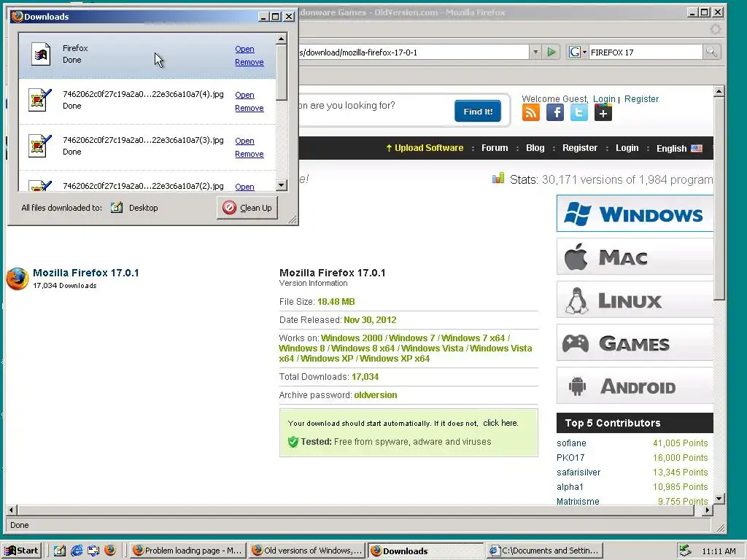
Task: Launch Internet Explorer from quick launch
Action: [x=77, y=551]
